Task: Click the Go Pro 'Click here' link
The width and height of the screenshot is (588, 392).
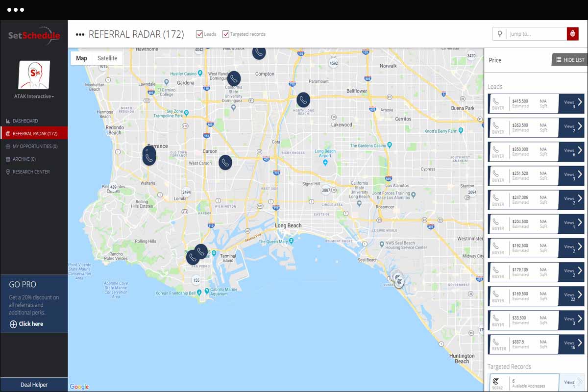Action: point(31,324)
